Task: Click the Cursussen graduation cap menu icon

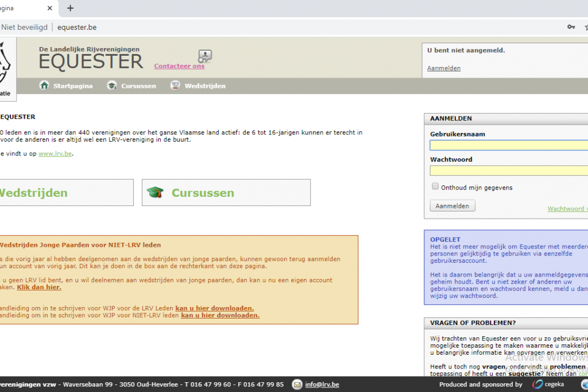Action: [112, 86]
